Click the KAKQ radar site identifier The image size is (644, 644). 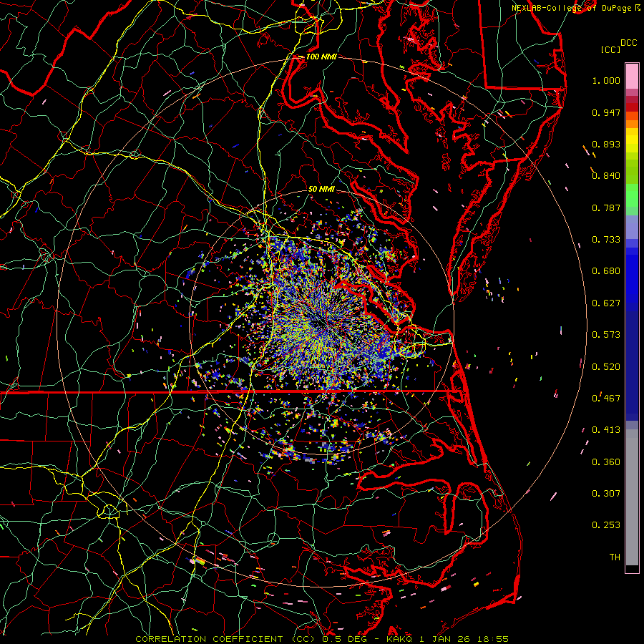[401, 639]
